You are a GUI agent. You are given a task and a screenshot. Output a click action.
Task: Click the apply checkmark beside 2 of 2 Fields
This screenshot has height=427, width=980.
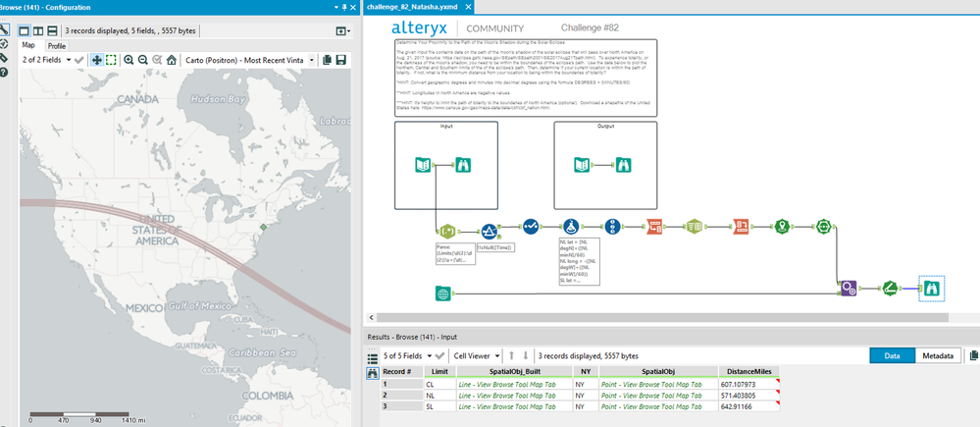[78, 60]
